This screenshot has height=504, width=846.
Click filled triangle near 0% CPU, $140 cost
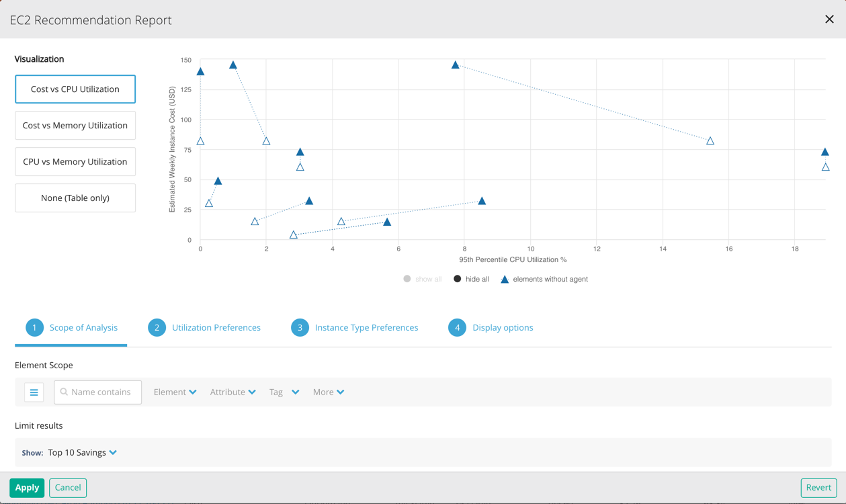pyautogui.click(x=200, y=71)
